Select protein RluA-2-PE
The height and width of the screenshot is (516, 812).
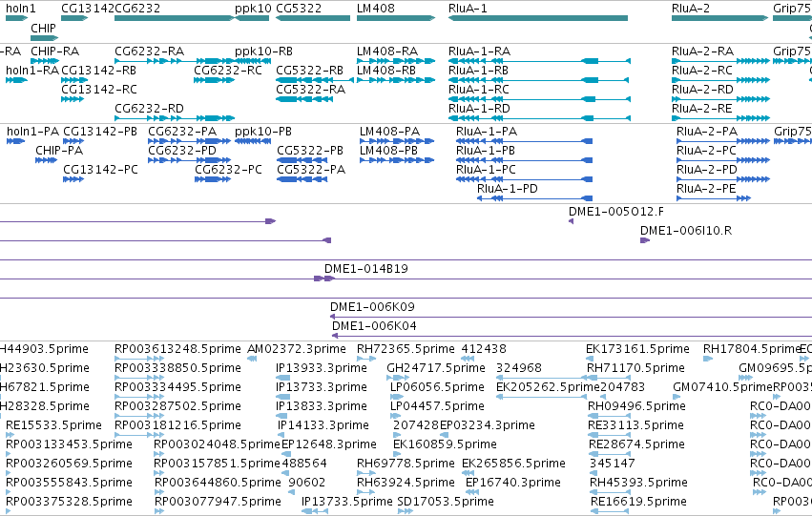714,198
